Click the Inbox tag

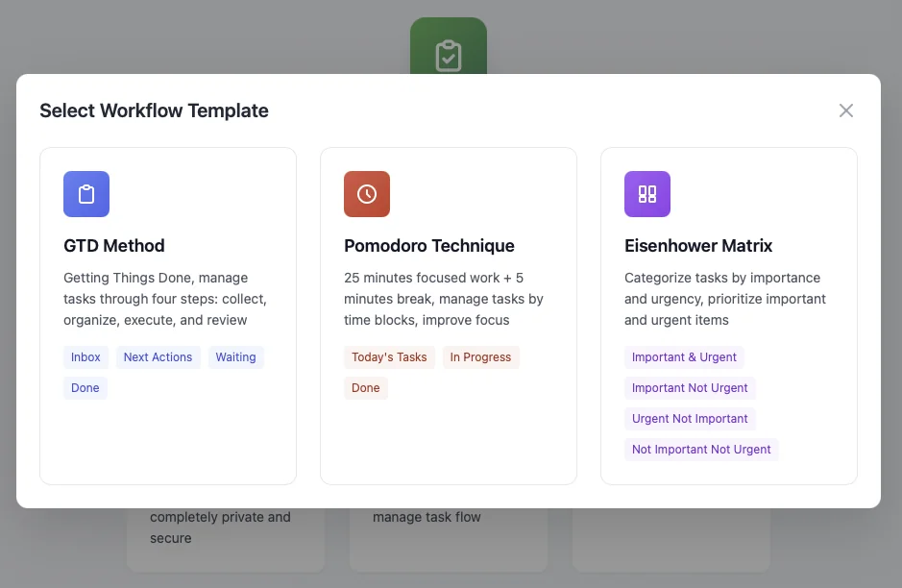(85, 357)
